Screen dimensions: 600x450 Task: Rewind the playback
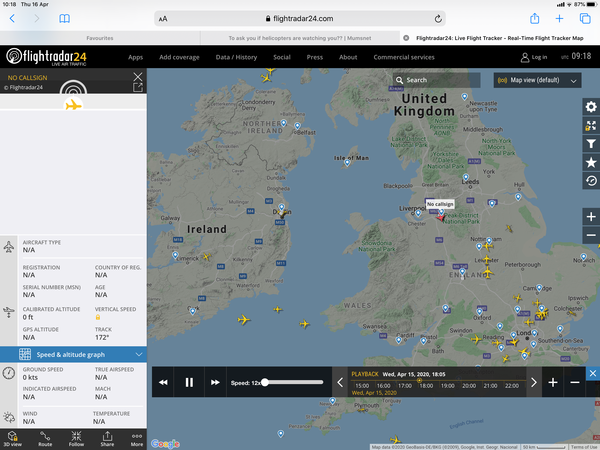point(163,382)
